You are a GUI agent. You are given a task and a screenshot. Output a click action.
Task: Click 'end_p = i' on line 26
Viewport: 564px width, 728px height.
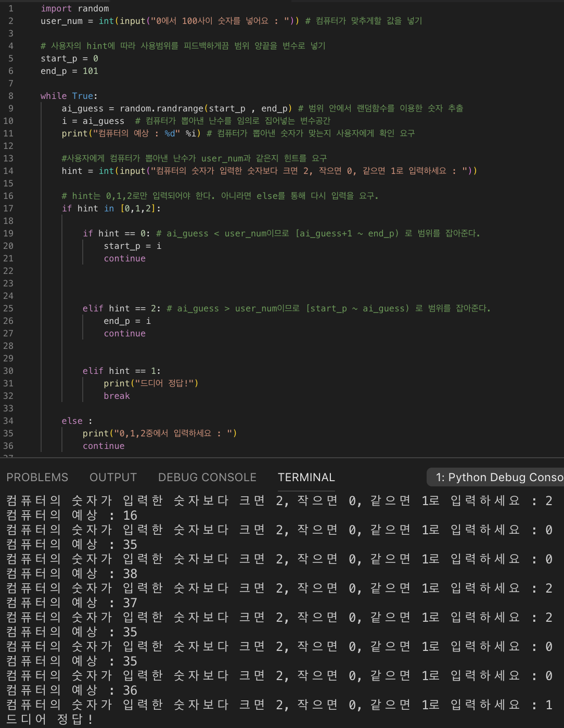click(x=127, y=321)
